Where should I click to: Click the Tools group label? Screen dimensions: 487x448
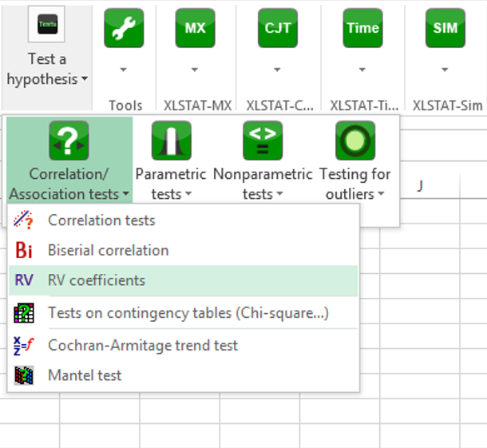point(125,105)
